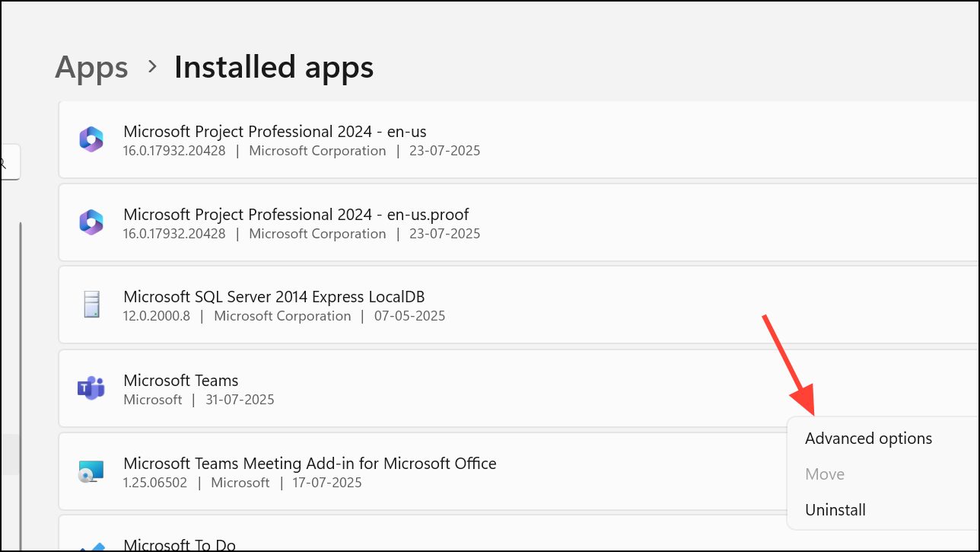Click the SQL Server 2014 Express LocalDB icon
This screenshot has height=552, width=980.
[x=91, y=305]
